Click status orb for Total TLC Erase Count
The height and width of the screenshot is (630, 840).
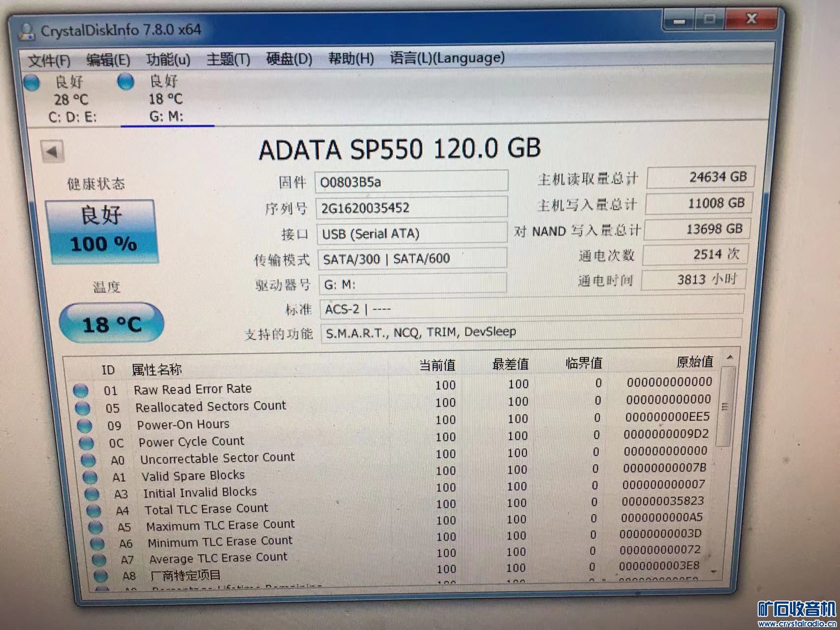pos(94,511)
